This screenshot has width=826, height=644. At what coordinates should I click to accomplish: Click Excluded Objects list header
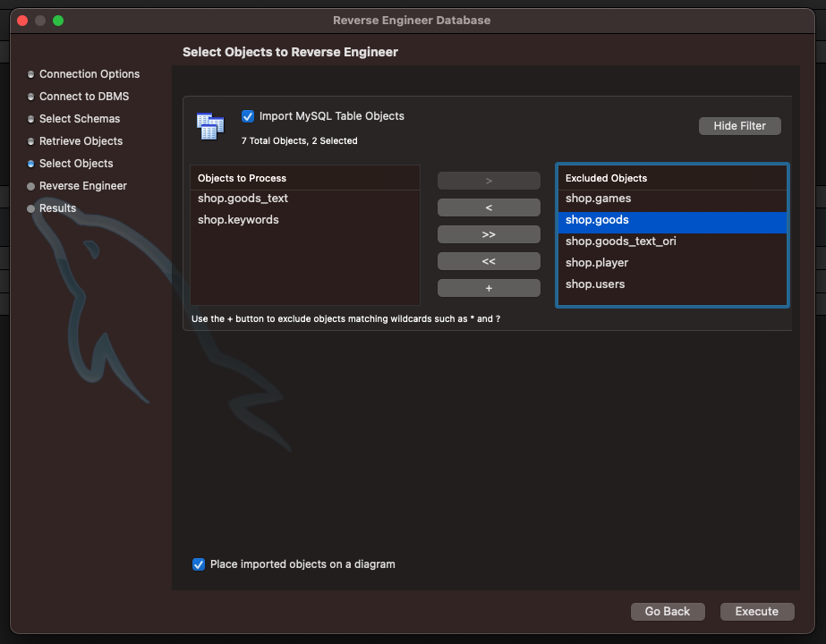(x=672, y=178)
